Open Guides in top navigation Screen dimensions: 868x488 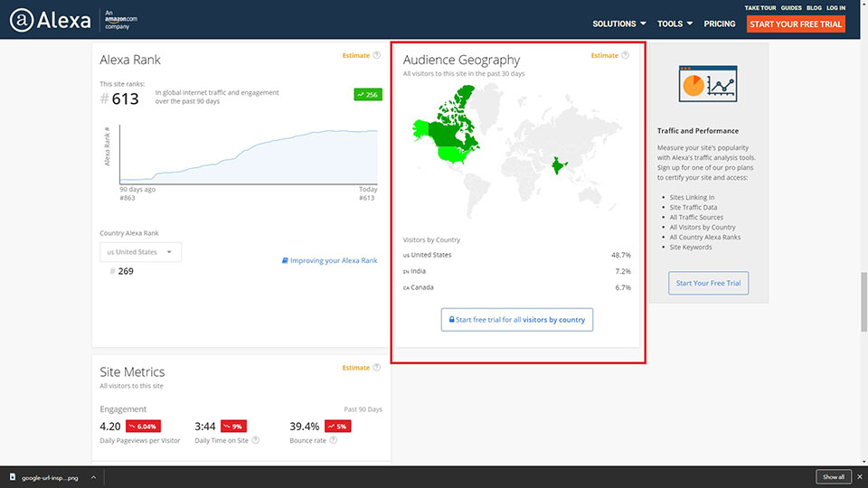tap(791, 8)
